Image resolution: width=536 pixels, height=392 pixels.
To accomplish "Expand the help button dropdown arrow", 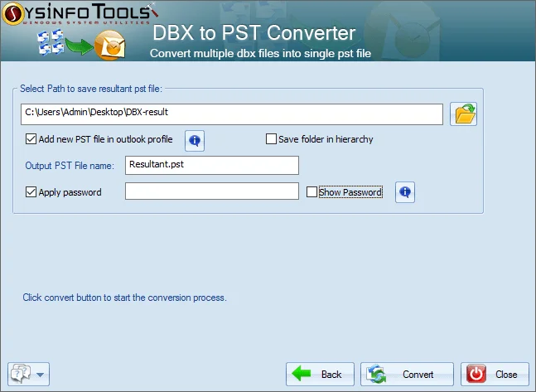I will (x=40, y=375).
